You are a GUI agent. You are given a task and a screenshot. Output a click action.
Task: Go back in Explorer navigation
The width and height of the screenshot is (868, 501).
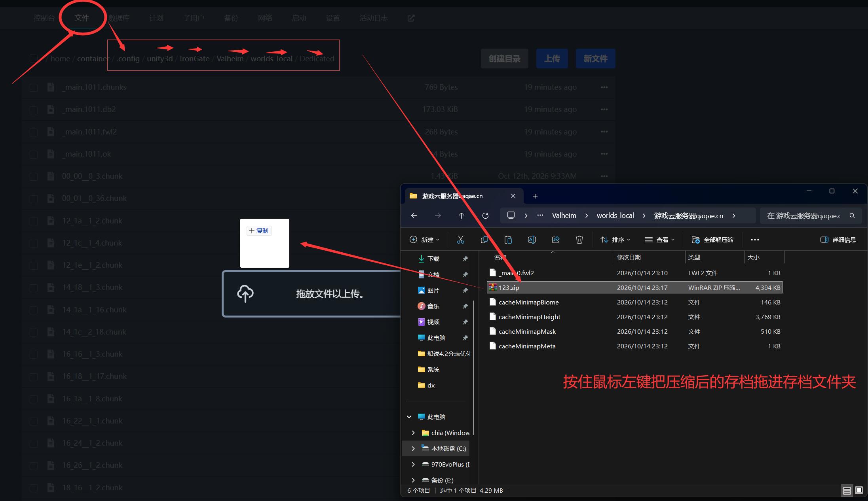click(x=414, y=216)
